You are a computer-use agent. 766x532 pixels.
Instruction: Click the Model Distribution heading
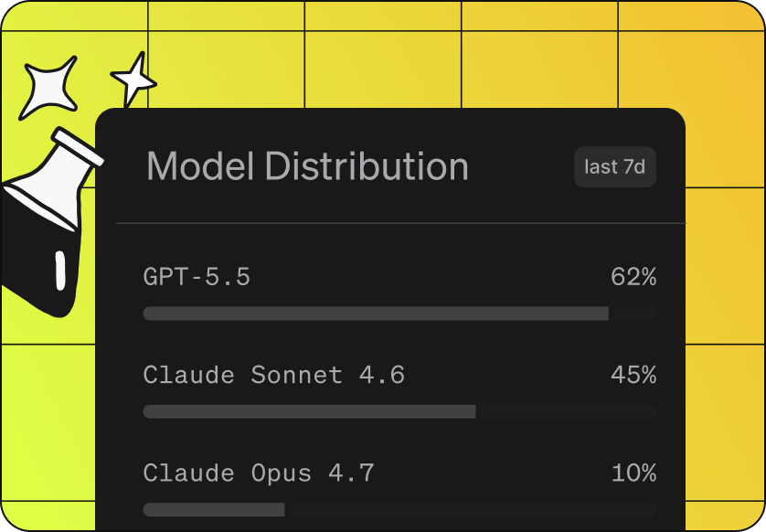[x=307, y=166]
